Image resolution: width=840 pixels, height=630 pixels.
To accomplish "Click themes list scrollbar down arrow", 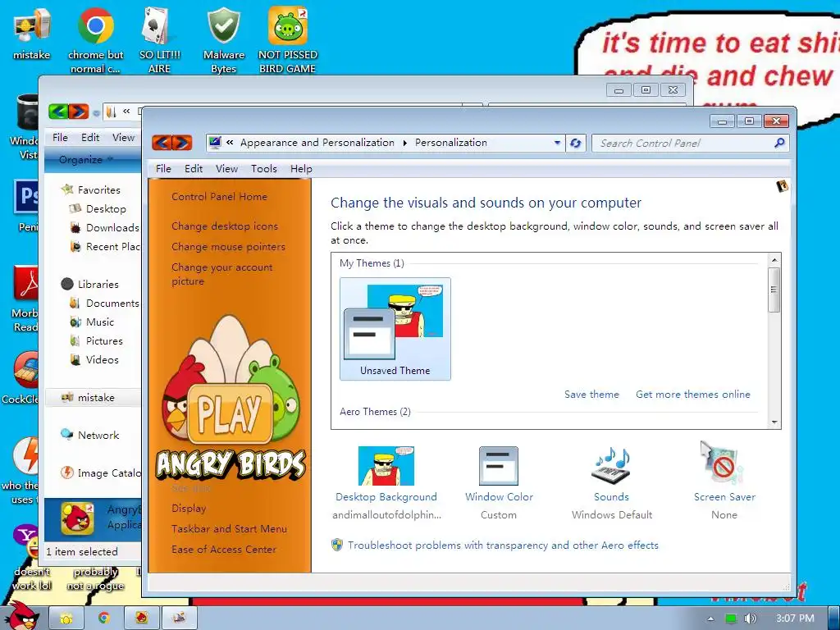I will pyautogui.click(x=774, y=422).
